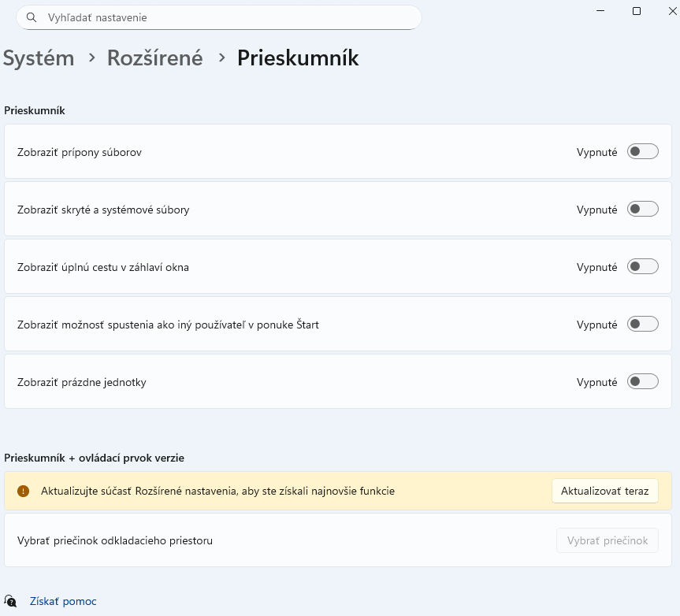680x616 pixels.
Task: Click the 'Aktualizujte súčasť Rozšírené nastavenia' message text
Action: pos(217,491)
